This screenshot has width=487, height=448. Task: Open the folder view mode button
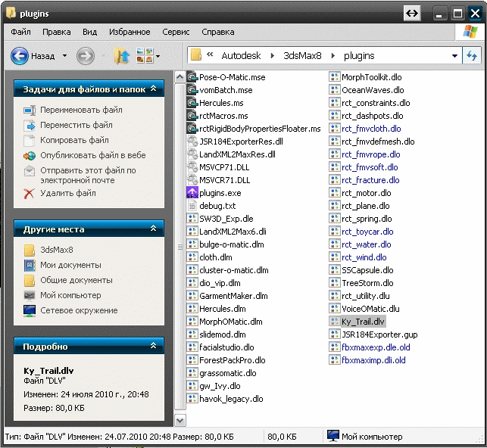click(145, 56)
